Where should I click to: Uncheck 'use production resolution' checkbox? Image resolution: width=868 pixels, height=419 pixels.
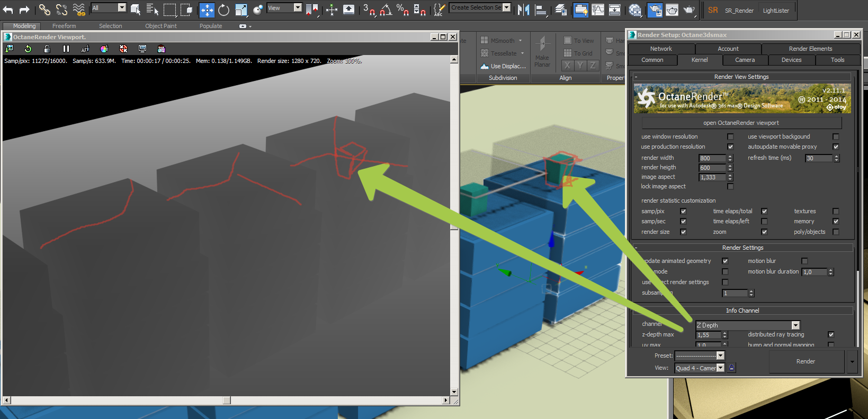pos(730,147)
